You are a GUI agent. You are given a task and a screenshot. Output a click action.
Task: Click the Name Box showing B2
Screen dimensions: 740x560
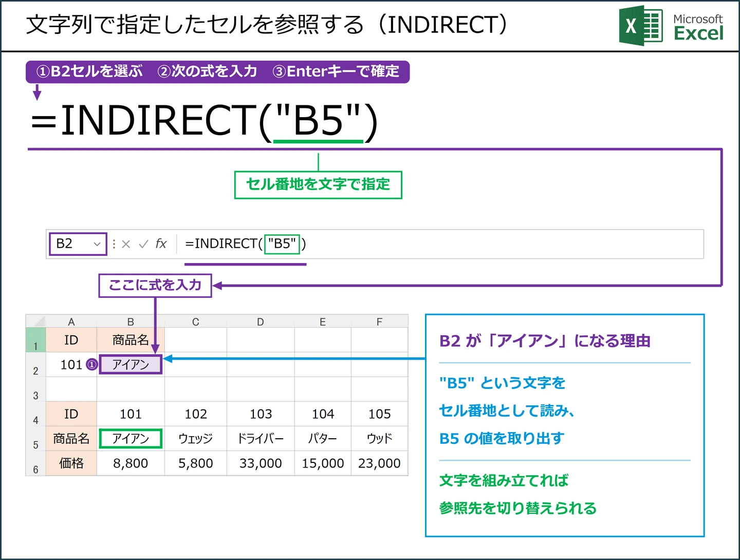[x=78, y=244]
